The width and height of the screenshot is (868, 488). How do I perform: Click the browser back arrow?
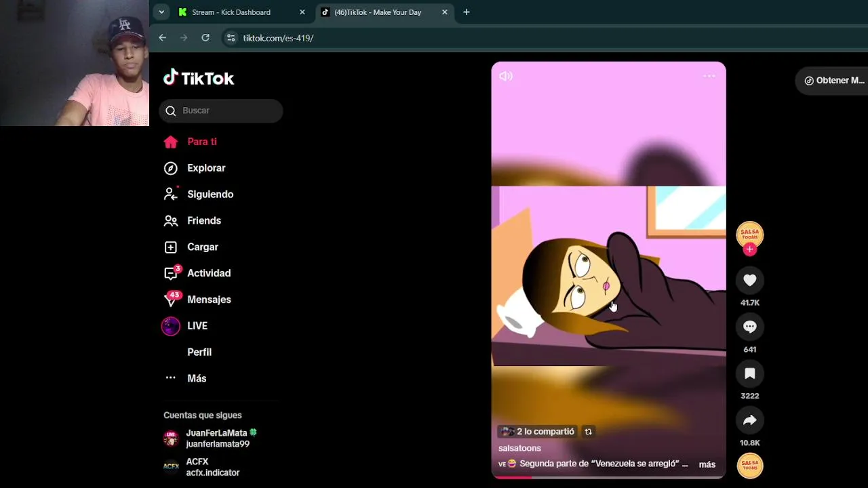[x=162, y=38]
